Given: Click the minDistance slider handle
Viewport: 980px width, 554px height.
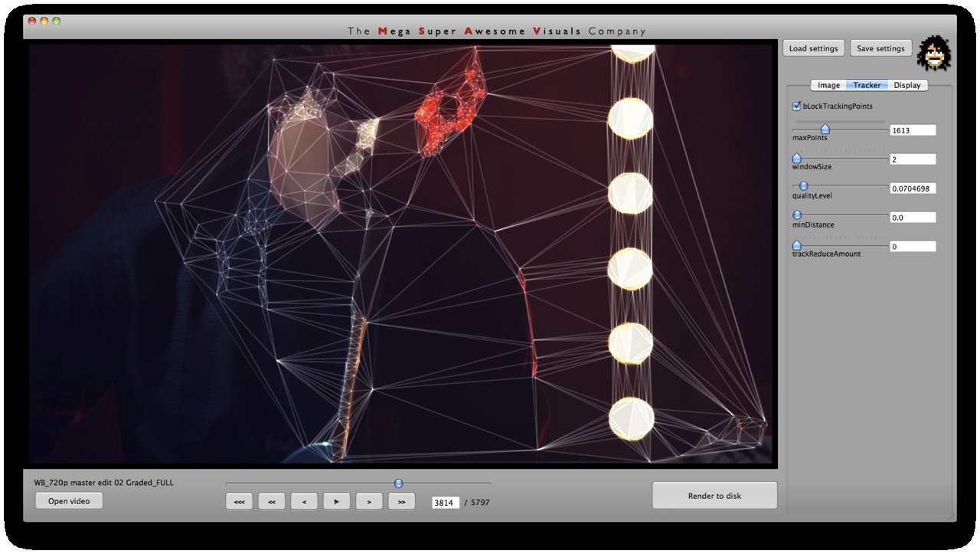Looking at the screenshot, I should tap(797, 215).
